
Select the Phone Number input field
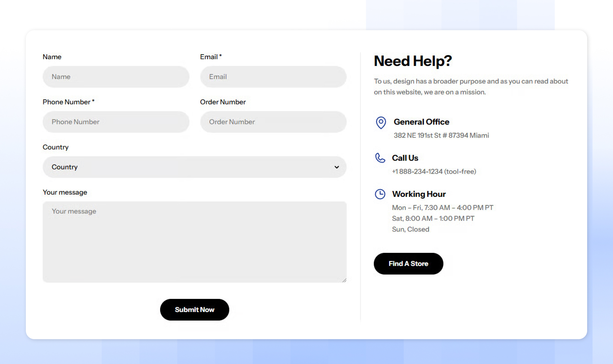[x=116, y=122]
